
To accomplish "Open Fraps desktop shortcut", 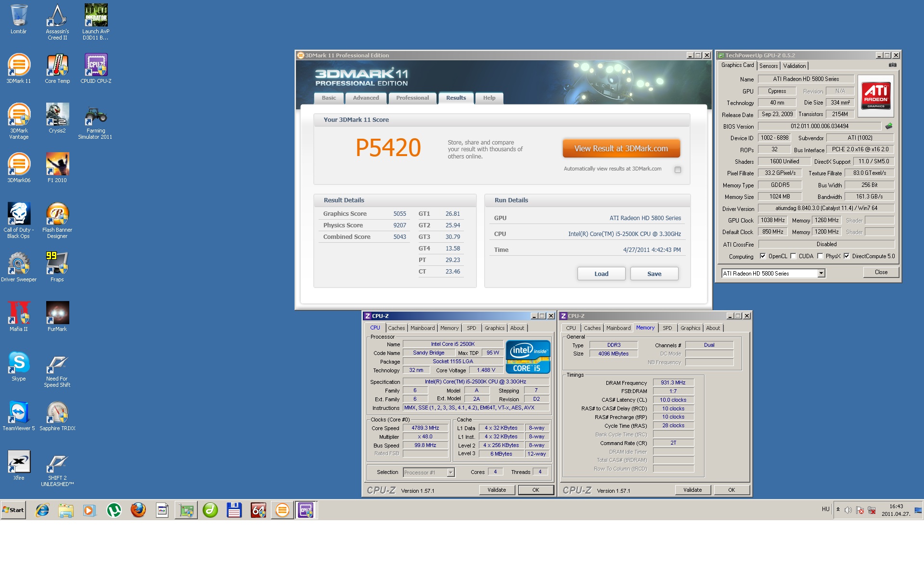I will tap(57, 267).
